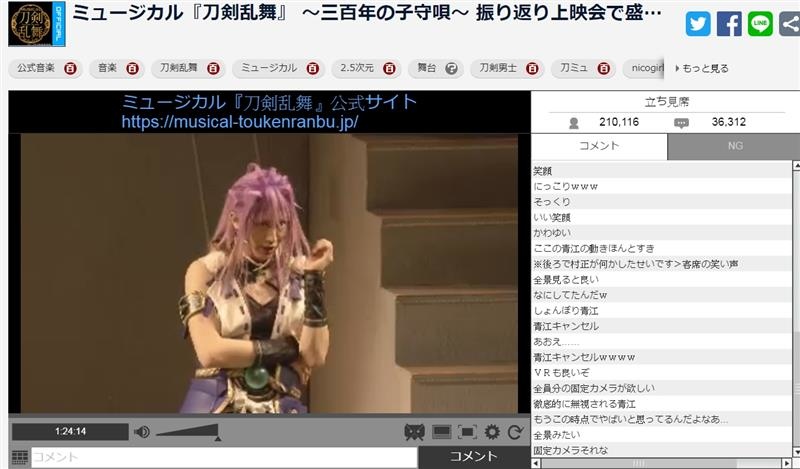Select comment しょんぼり青江
This screenshot has height=469, width=800.
662,310
